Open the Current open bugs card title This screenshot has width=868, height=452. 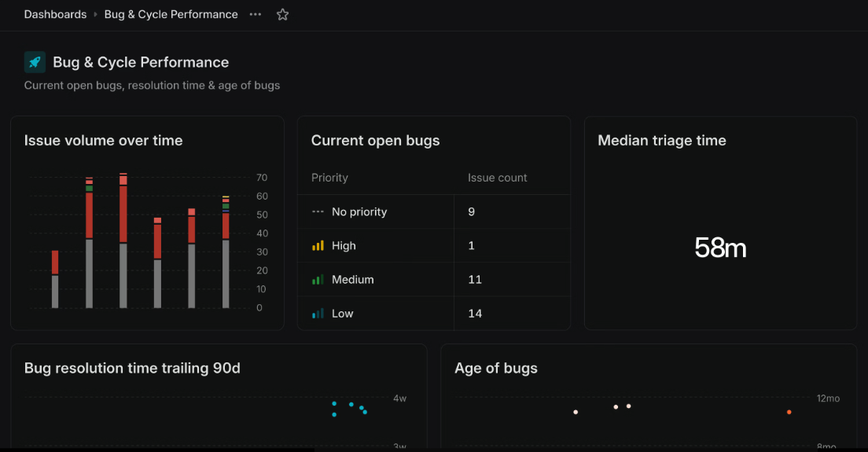375,141
